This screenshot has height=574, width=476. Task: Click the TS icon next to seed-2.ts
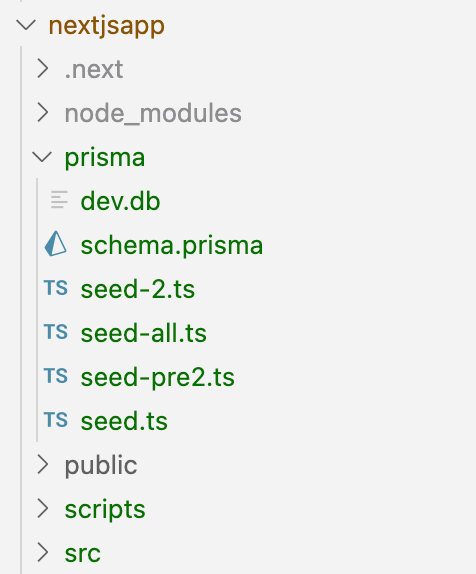(56, 288)
